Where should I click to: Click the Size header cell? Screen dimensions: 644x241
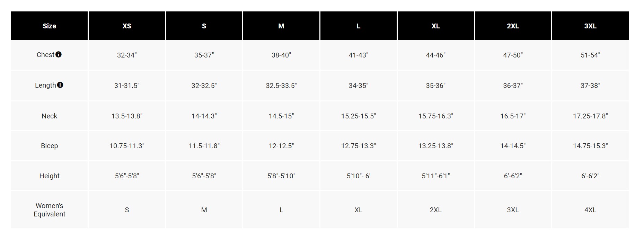(50, 26)
